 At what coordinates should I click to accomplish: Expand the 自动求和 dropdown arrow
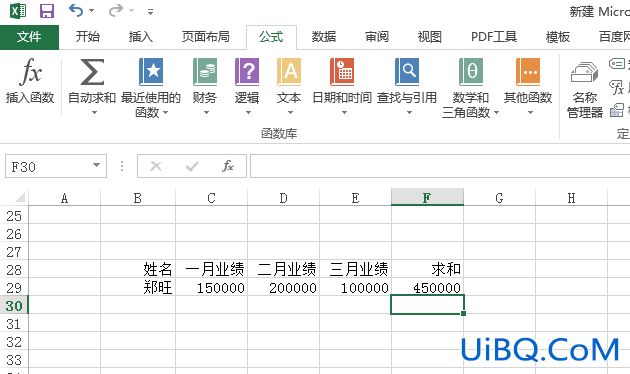pyautogui.click(x=94, y=113)
